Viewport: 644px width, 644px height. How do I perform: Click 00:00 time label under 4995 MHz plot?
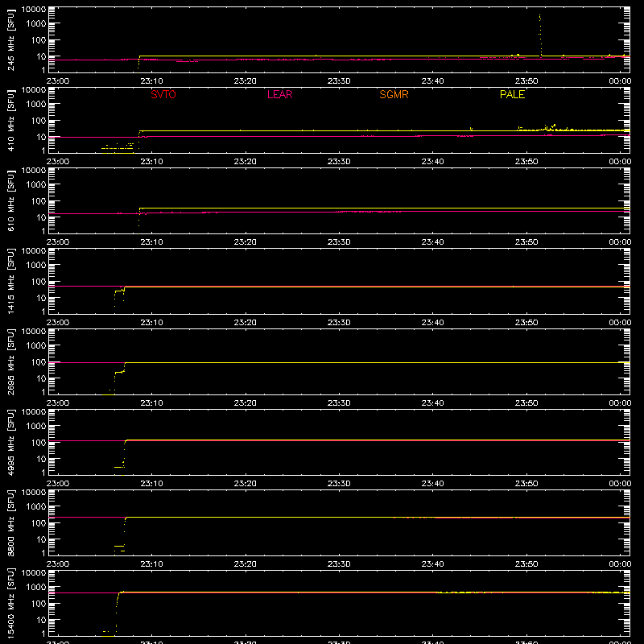(620, 484)
